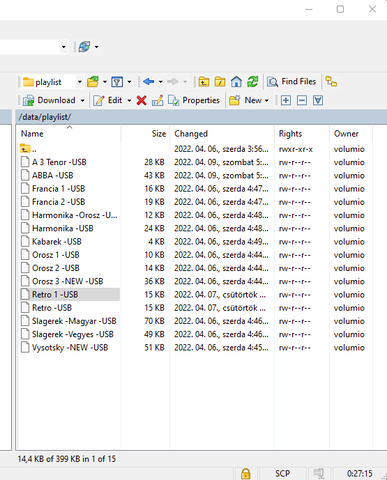
Task: Click the select files plus icon
Action: pos(286,100)
